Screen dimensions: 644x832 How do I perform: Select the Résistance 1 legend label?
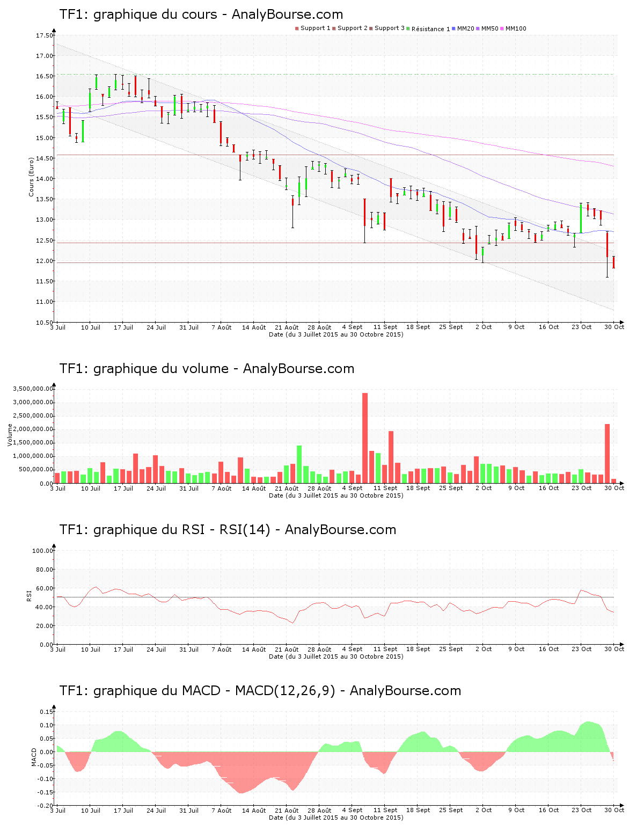431,29
